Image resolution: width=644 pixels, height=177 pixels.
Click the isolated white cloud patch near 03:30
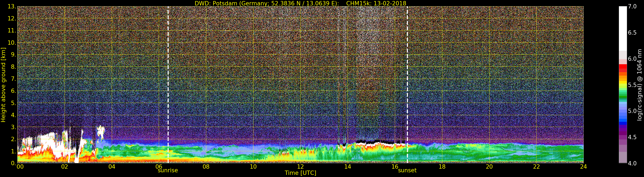[x=101, y=132]
